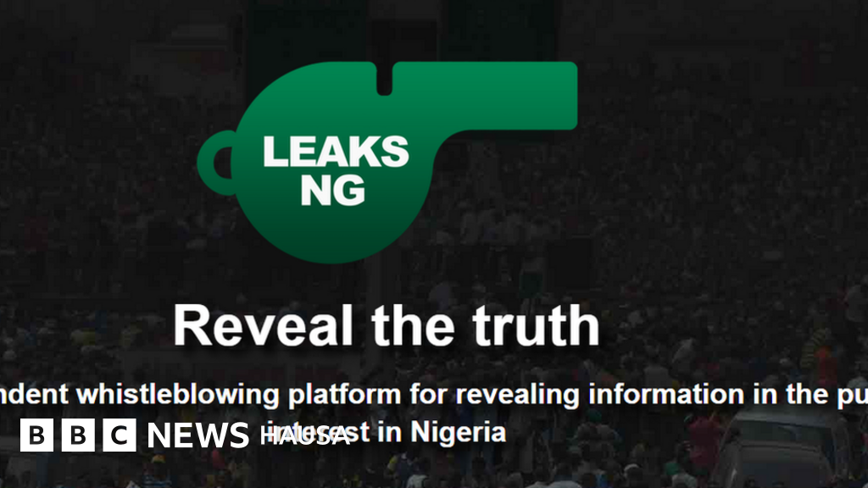
Task: Click the NG text inside the whistle
Action: point(332,191)
